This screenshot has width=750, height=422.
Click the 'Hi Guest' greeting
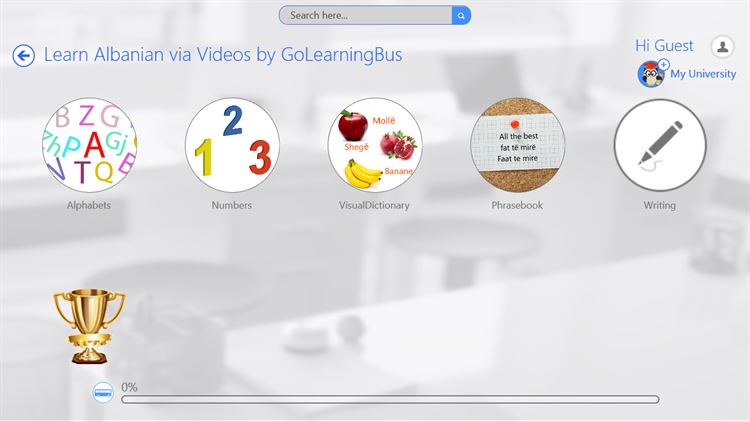pos(664,46)
